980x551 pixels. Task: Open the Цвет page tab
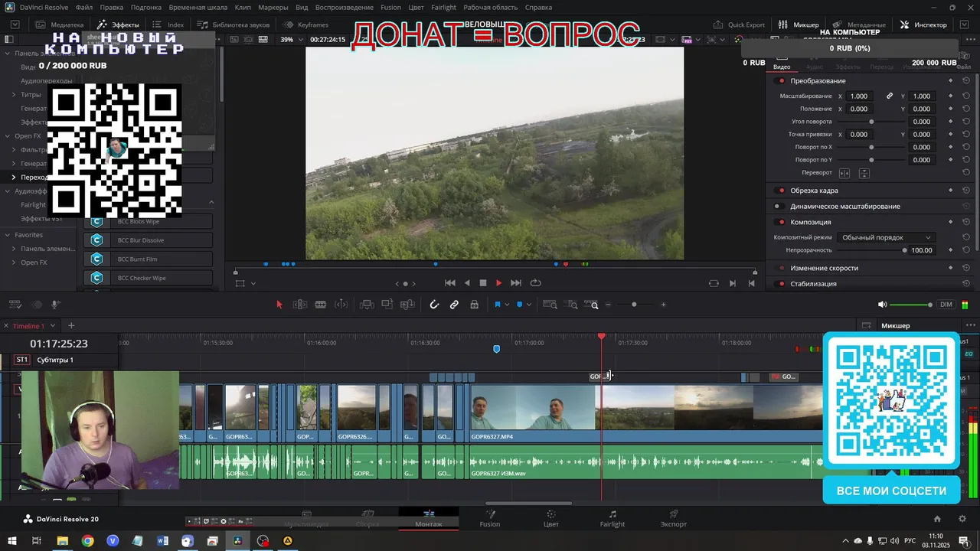pos(550,519)
